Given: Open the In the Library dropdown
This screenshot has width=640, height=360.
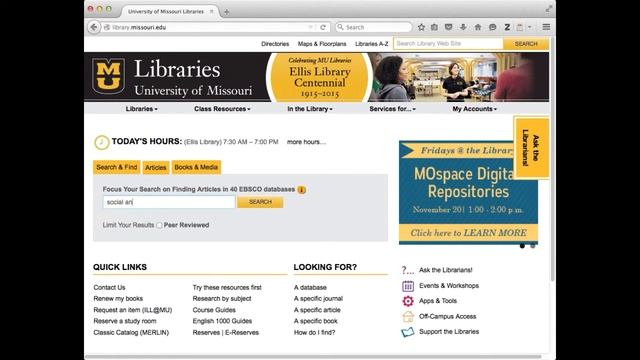Looking at the screenshot, I should [310, 109].
